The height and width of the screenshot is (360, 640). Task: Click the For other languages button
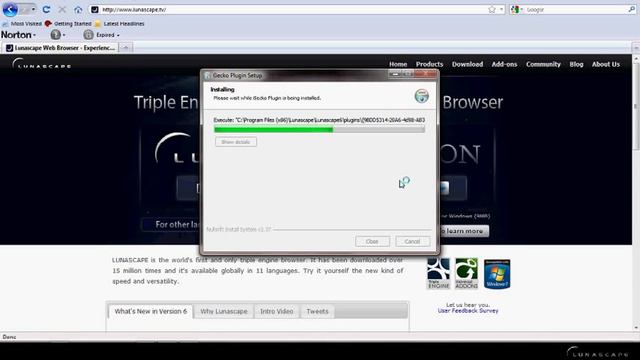tap(171, 224)
